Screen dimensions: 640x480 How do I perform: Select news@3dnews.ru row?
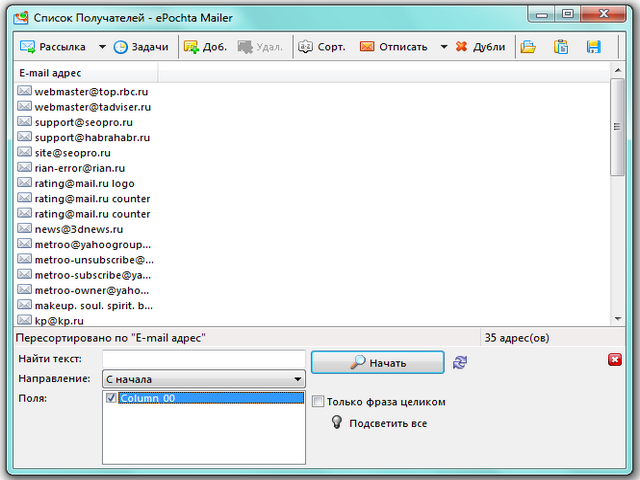(78, 229)
